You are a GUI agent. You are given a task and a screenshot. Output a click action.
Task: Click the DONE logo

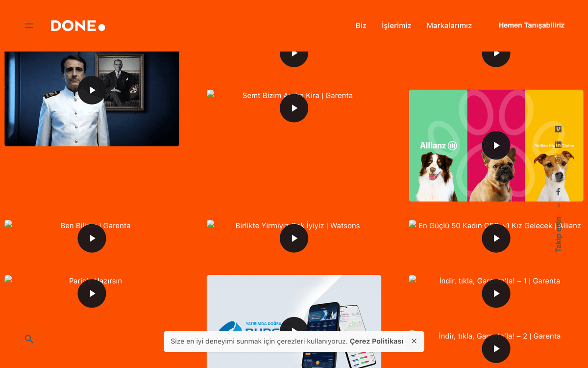78,26
